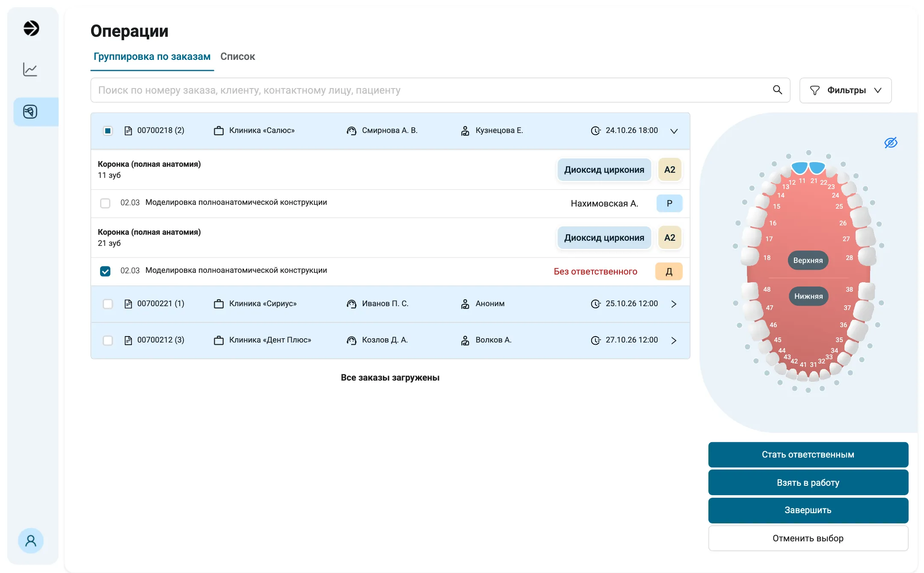Click the Завершить button

pos(808,510)
